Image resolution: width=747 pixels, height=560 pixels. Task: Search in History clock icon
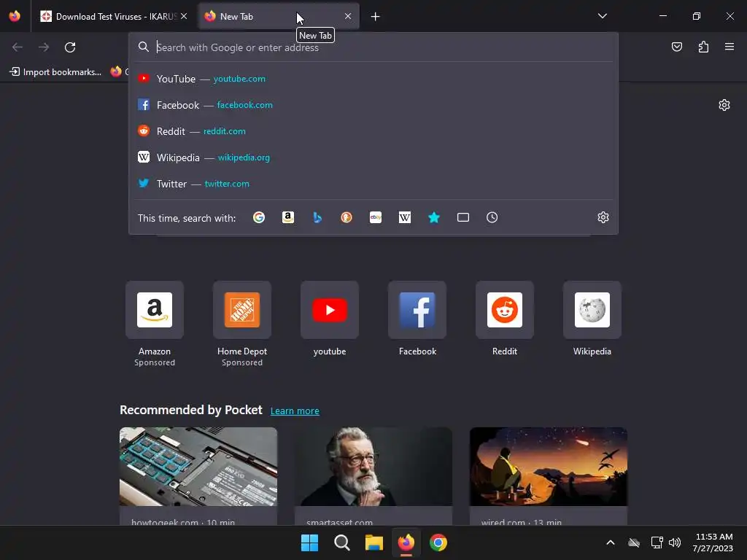(x=492, y=217)
